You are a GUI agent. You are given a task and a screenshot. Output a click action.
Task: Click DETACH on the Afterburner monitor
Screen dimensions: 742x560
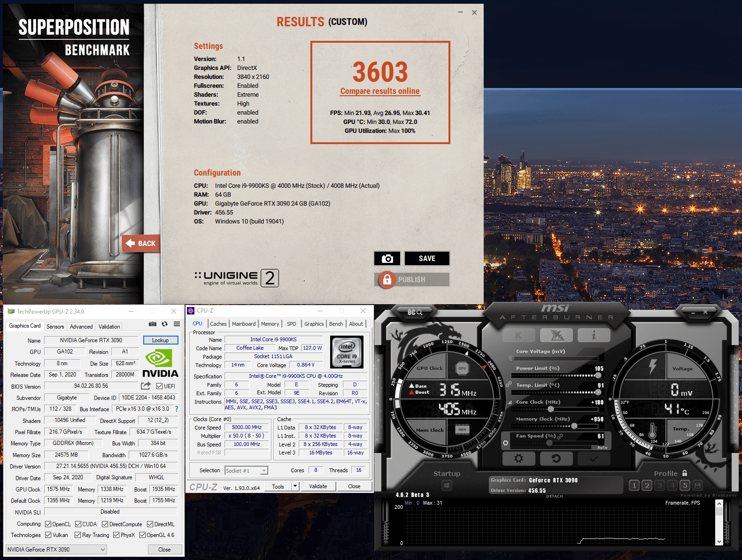pyautogui.click(x=554, y=496)
